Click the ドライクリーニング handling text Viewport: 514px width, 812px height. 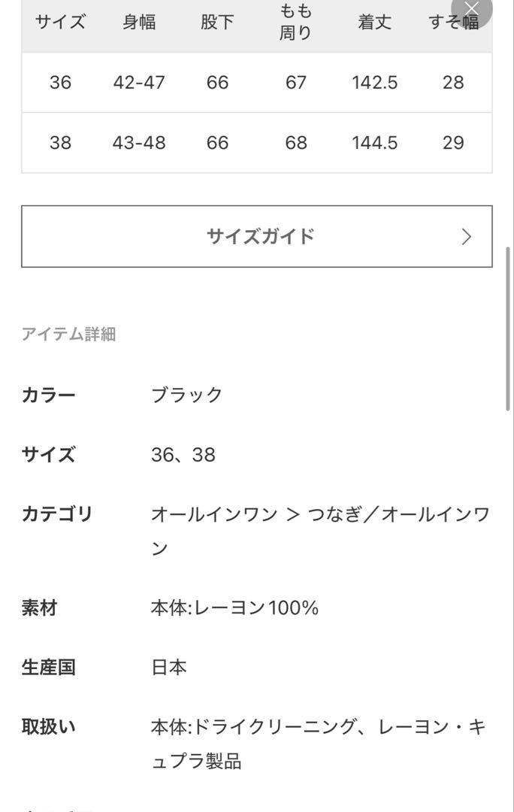tap(275, 727)
